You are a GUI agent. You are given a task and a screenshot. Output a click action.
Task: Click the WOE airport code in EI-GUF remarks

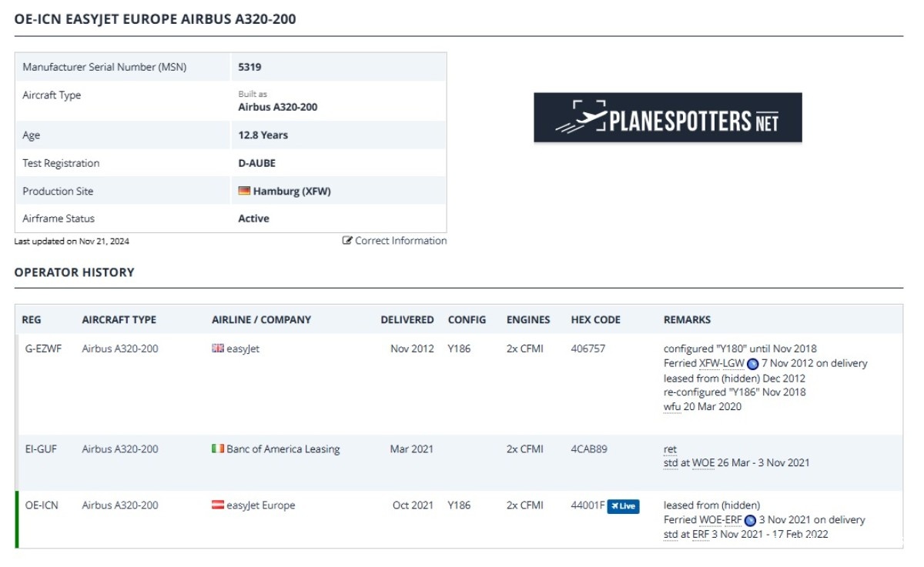[704, 463]
